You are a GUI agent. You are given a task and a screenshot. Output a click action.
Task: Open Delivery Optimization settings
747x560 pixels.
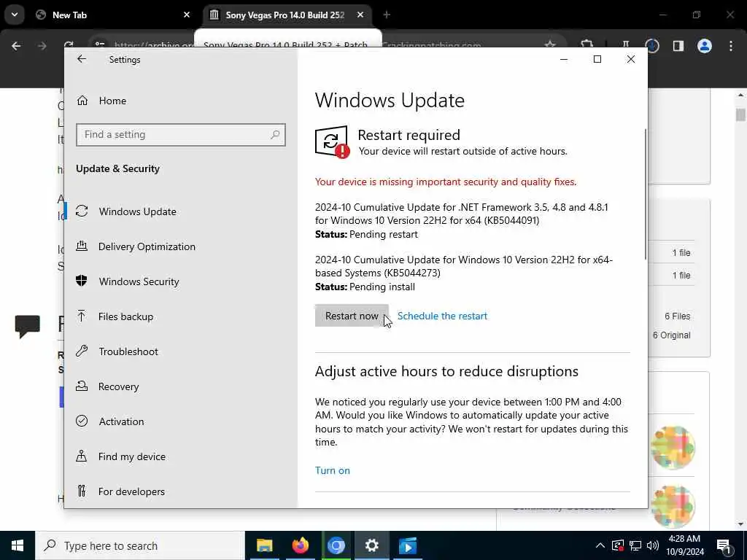coord(147,246)
